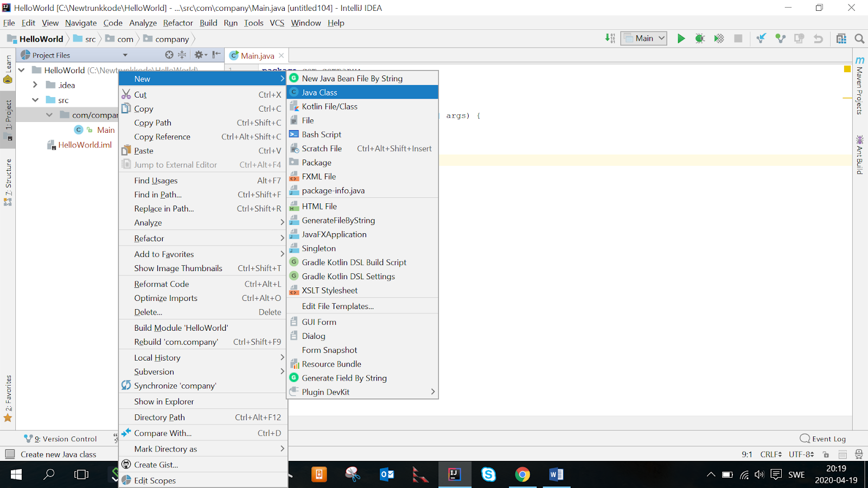Click Copy Path in context menu
Image resolution: width=868 pixels, height=488 pixels.
[x=202, y=123]
